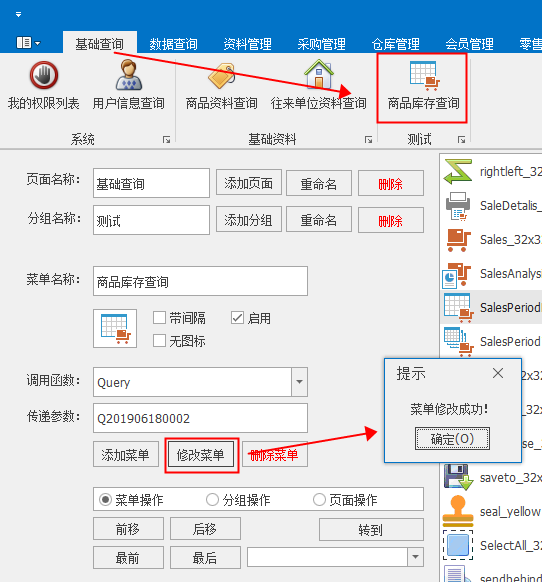
Task: Open 商品资料查询 tag icon
Action: (x=222, y=76)
